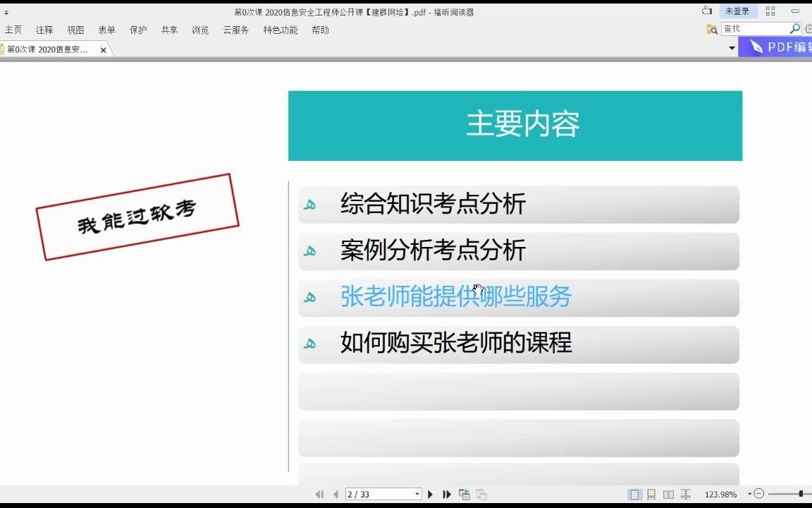Click 未登录 to sign in
The height and width of the screenshot is (508, 812).
pyautogui.click(x=737, y=11)
